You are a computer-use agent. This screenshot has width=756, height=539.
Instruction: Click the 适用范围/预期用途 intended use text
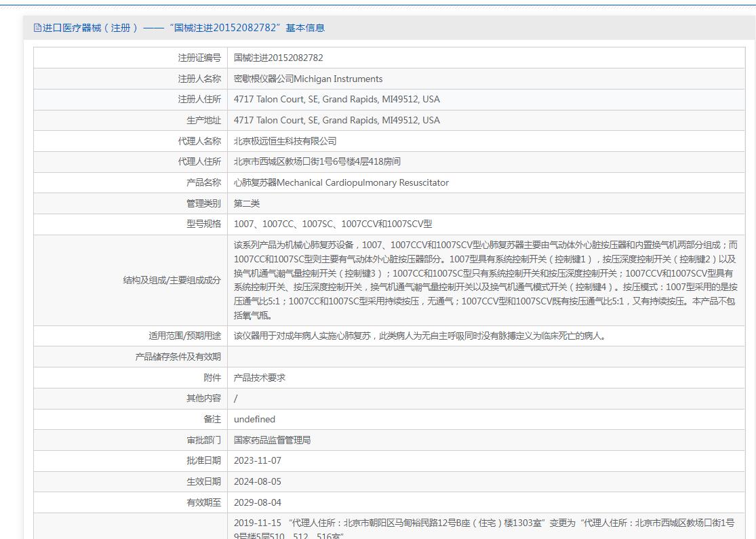[419, 336]
